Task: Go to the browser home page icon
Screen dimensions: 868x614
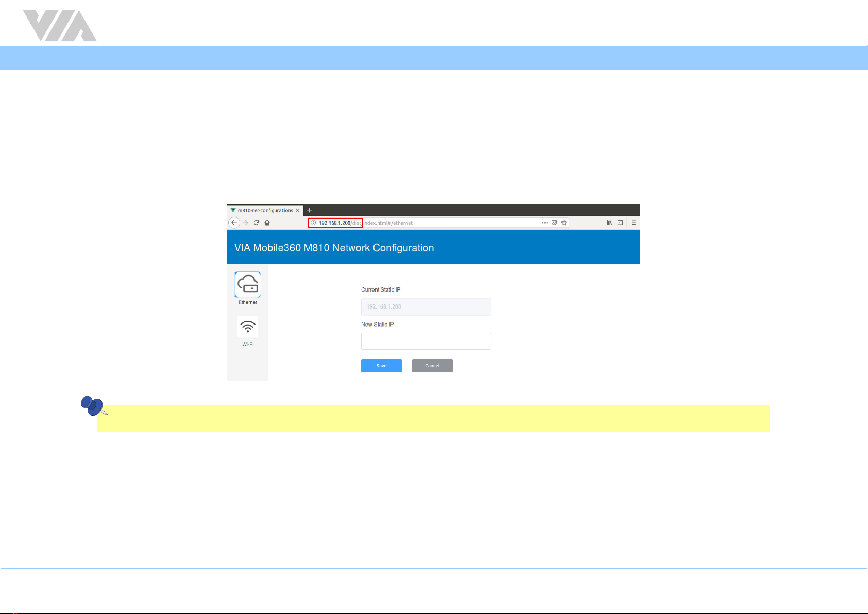Action: (267, 223)
